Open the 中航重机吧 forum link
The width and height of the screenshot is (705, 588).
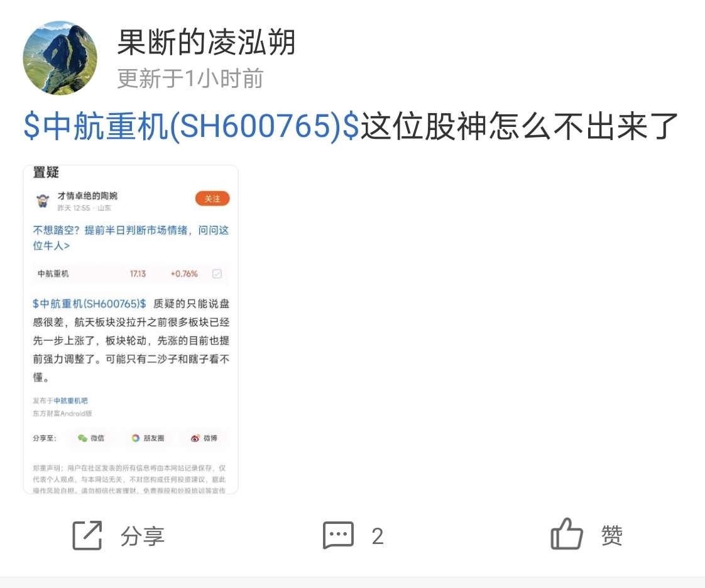70,401
